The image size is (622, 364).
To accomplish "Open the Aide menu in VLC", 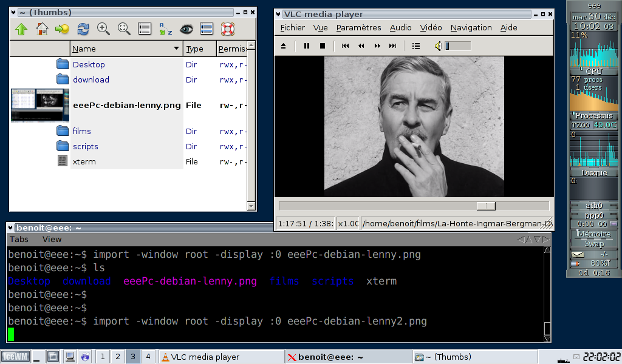I will coord(508,28).
